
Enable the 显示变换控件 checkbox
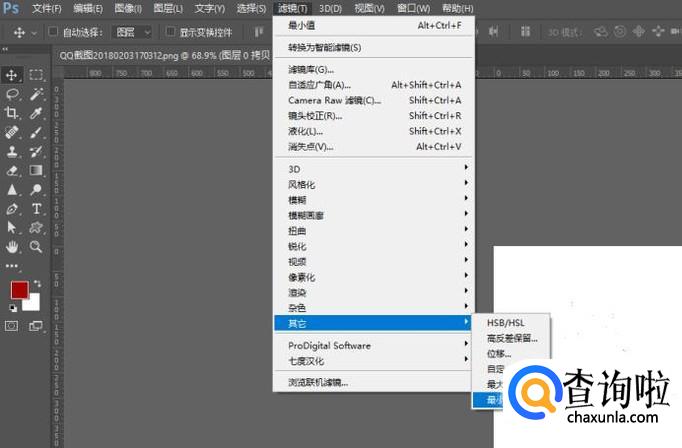point(170,31)
